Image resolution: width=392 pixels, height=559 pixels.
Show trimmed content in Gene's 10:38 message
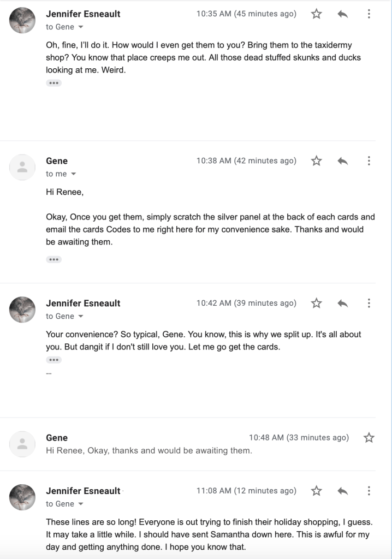[54, 259]
